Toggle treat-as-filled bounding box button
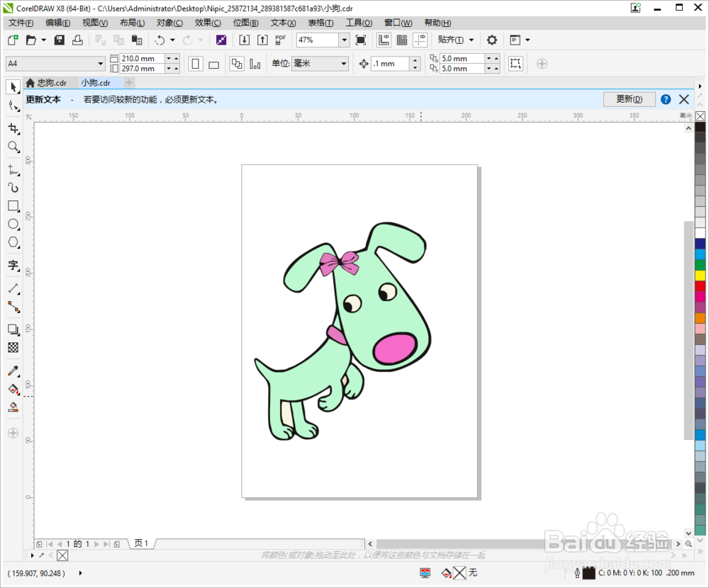Viewport: 709px width, 588px height. tap(515, 64)
